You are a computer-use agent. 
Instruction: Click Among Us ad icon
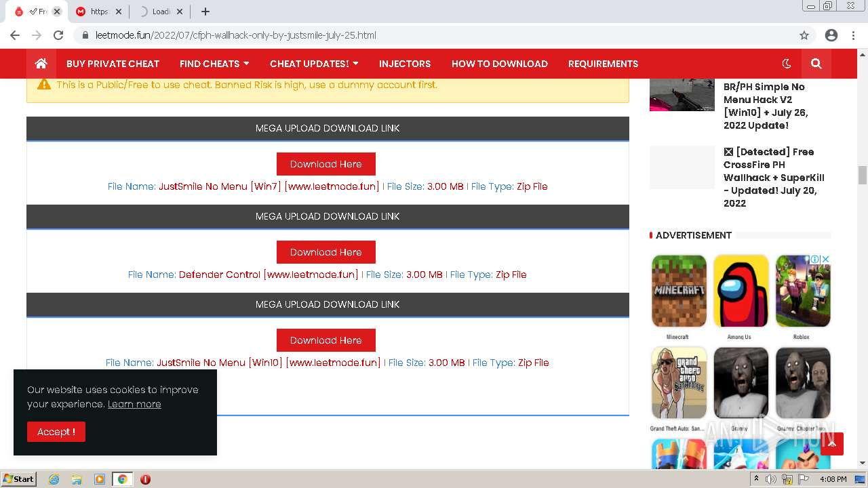(x=741, y=291)
